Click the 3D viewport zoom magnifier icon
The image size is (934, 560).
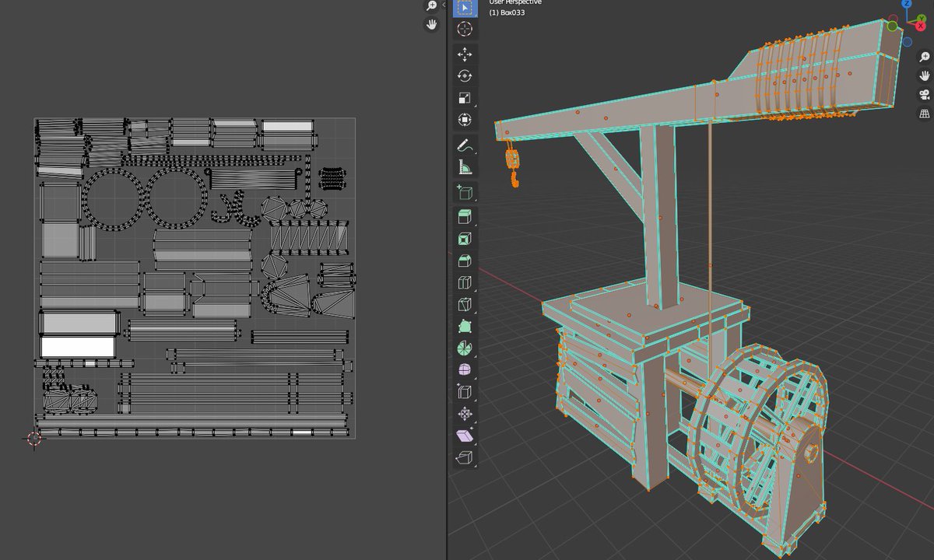click(925, 58)
